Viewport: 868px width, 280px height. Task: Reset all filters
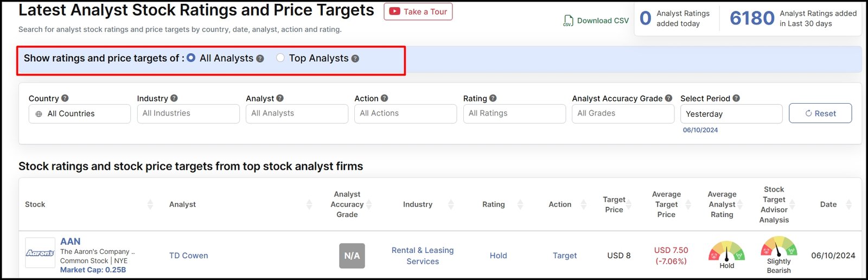[x=820, y=113]
